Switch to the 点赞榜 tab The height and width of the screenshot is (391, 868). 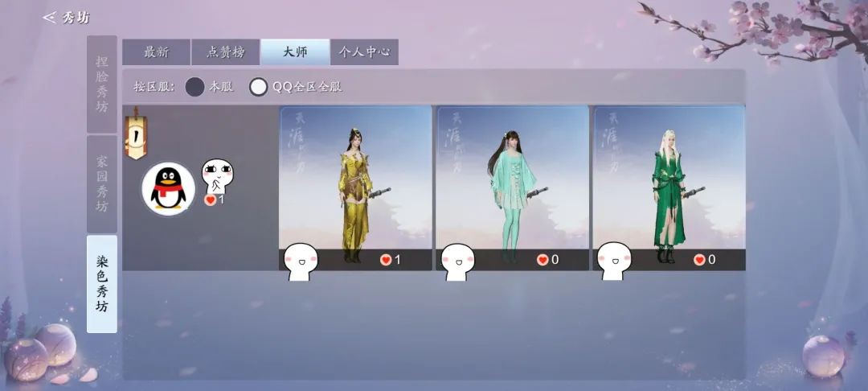point(225,52)
